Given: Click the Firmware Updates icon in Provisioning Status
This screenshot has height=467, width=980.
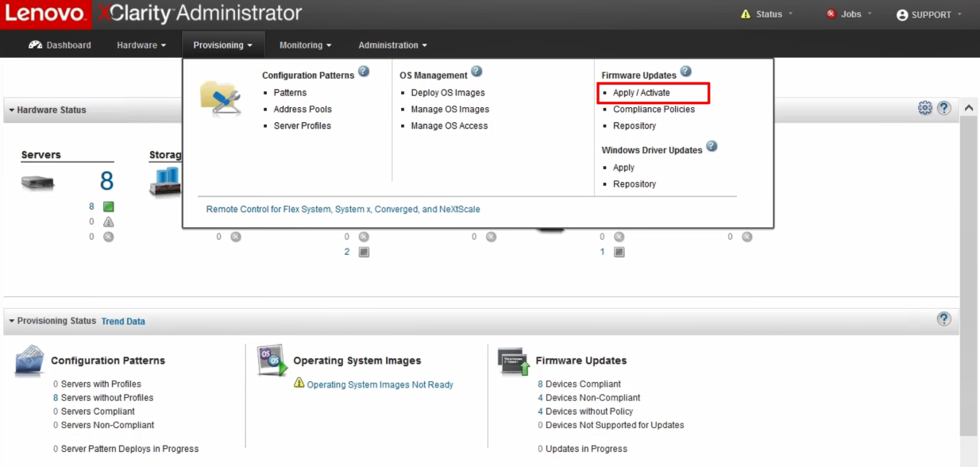Looking at the screenshot, I should point(514,361).
